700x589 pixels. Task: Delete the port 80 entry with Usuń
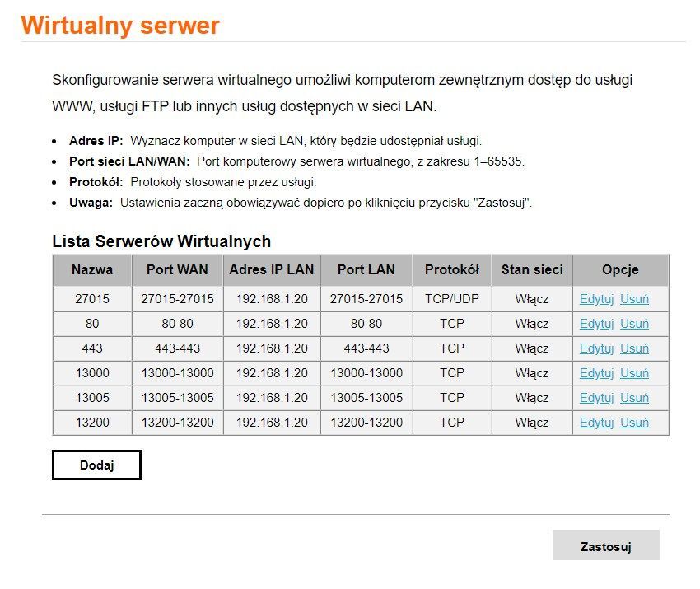click(x=636, y=324)
